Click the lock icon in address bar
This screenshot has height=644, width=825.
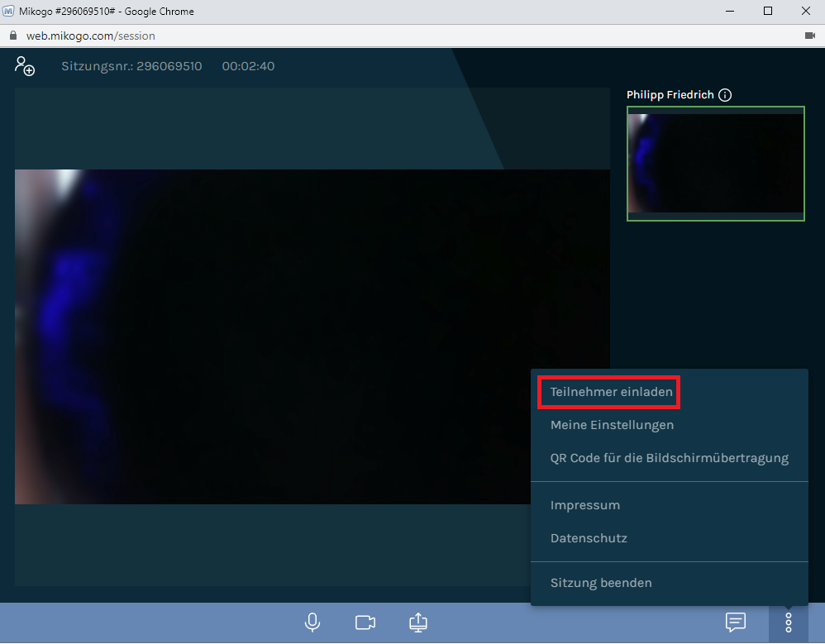[x=13, y=36]
